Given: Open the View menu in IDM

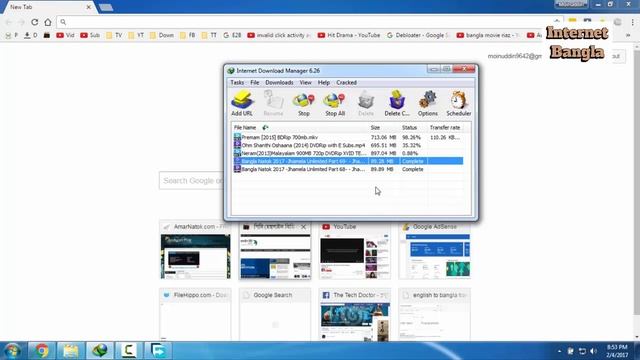Looking at the screenshot, I should pyautogui.click(x=305, y=82).
